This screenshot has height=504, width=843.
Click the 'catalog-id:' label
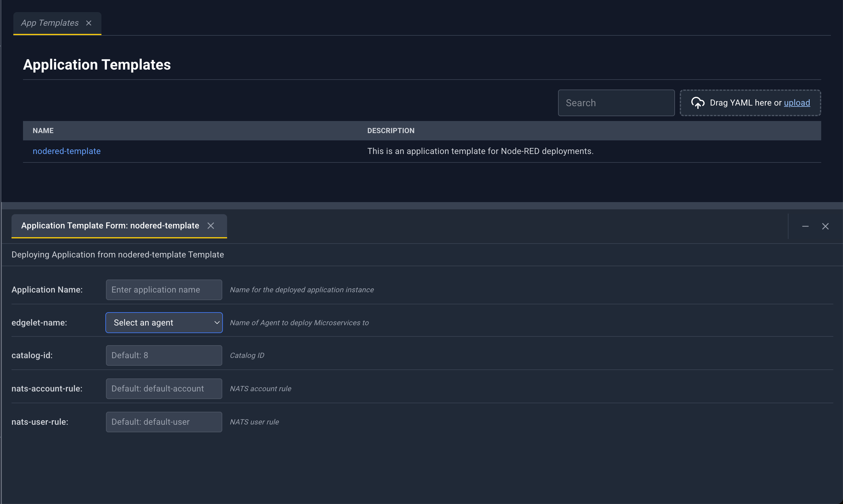click(32, 355)
